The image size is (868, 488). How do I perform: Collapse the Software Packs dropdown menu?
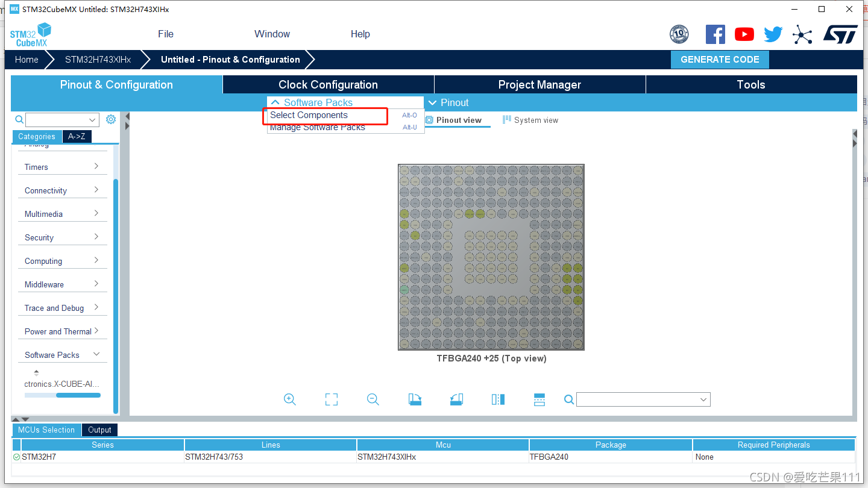(345, 102)
